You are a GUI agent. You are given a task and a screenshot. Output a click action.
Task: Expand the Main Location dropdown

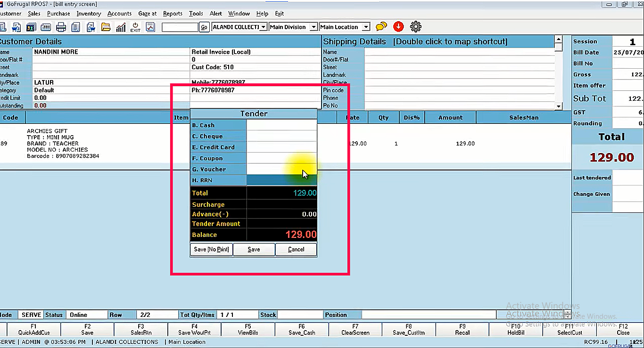pos(366,27)
